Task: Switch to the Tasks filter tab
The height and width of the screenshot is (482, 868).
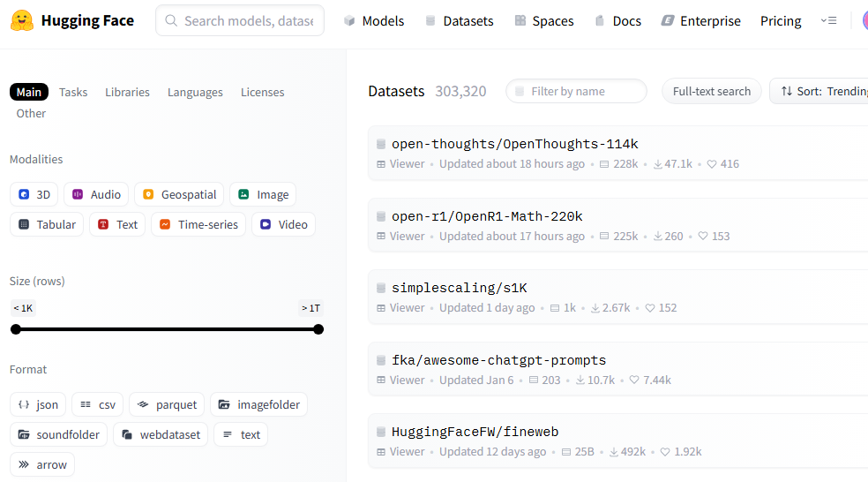Action: pyautogui.click(x=73, y=92)
